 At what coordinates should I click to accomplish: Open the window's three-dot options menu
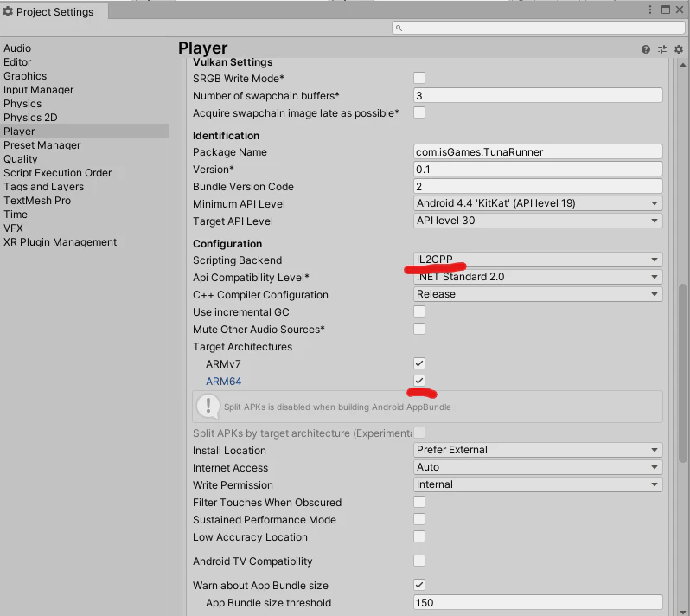(650, 10)
